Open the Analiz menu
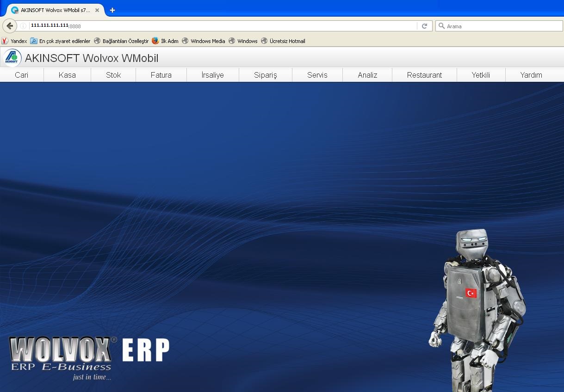Viewport: 564px width, 392px height. (x=367, y=75)
